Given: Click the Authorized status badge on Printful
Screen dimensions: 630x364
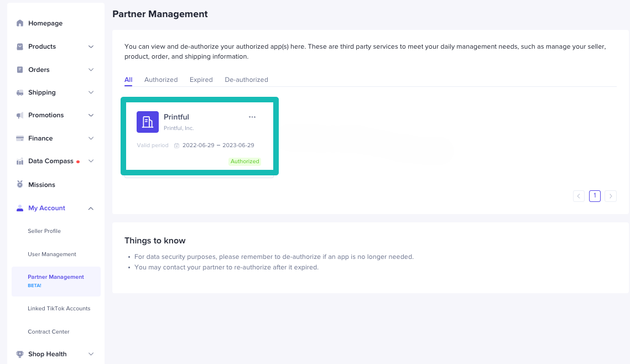Looking at the screenshot, I should 244,161.
